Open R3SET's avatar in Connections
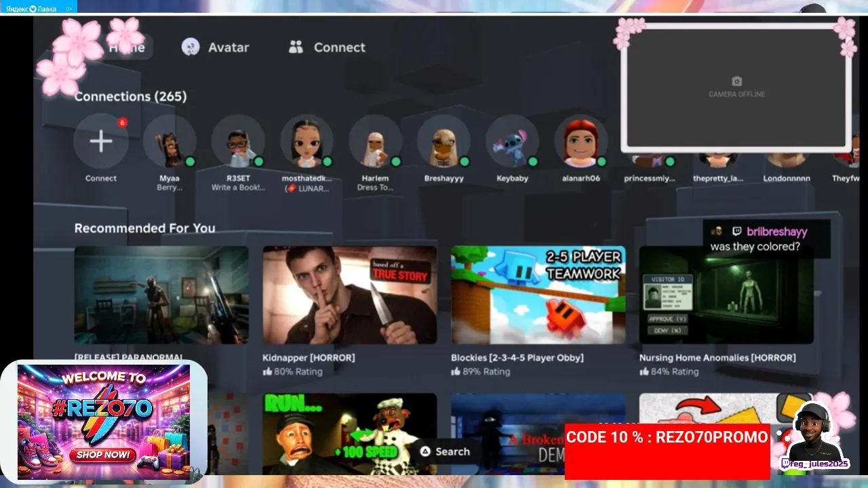Screen dimensions: 868x488 pos(238,141)
